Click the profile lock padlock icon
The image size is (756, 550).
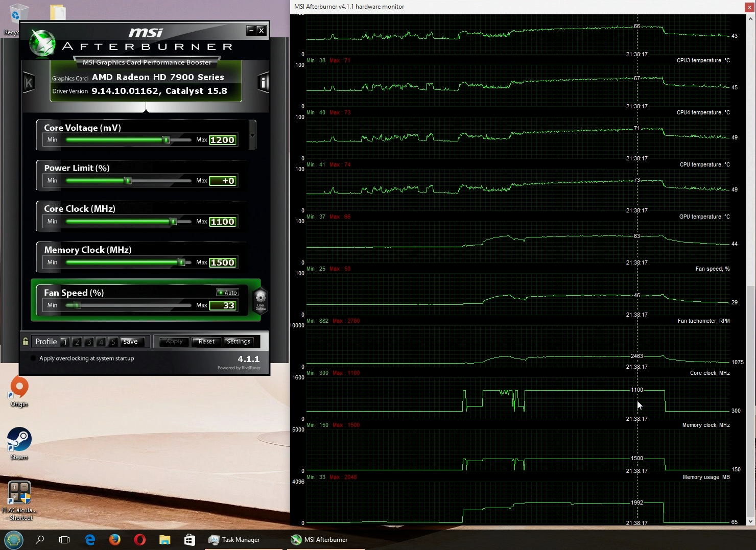point(26,341)
